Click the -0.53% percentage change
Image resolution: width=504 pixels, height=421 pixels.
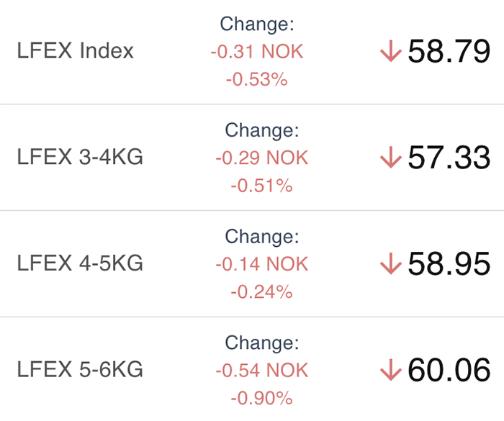pyautogui.click(x=257, y=79)
